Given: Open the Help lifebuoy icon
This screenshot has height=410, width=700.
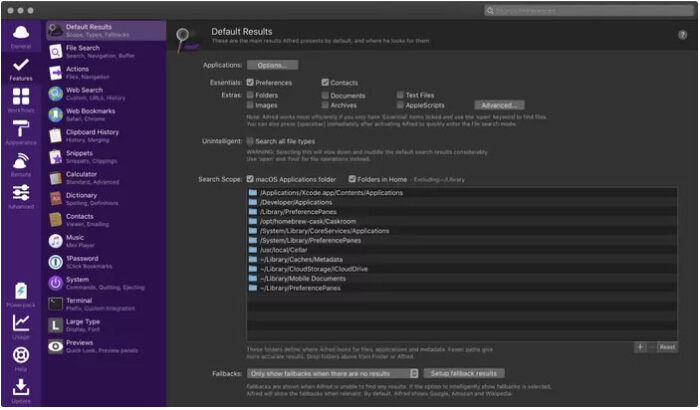Looking at the screenshot, I should 21,355.
